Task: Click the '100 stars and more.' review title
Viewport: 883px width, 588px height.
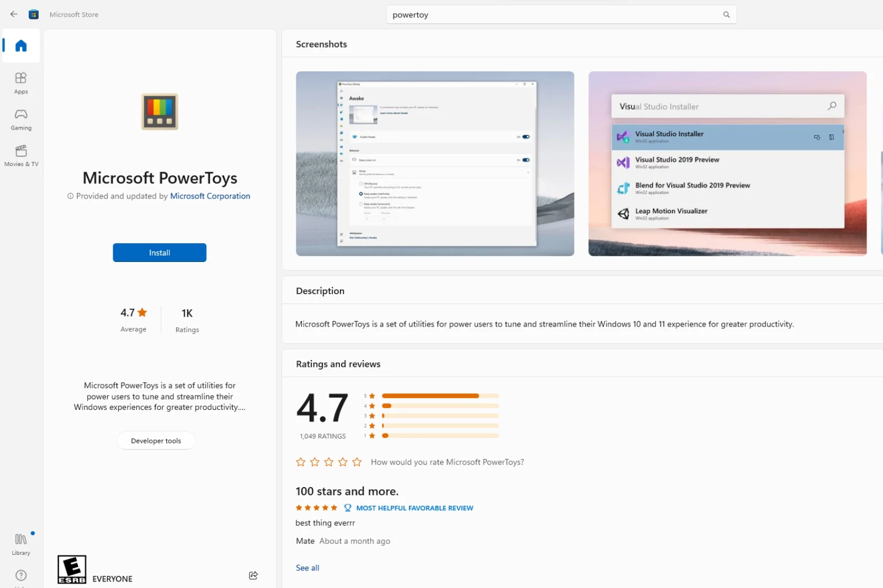Action: 347,491
